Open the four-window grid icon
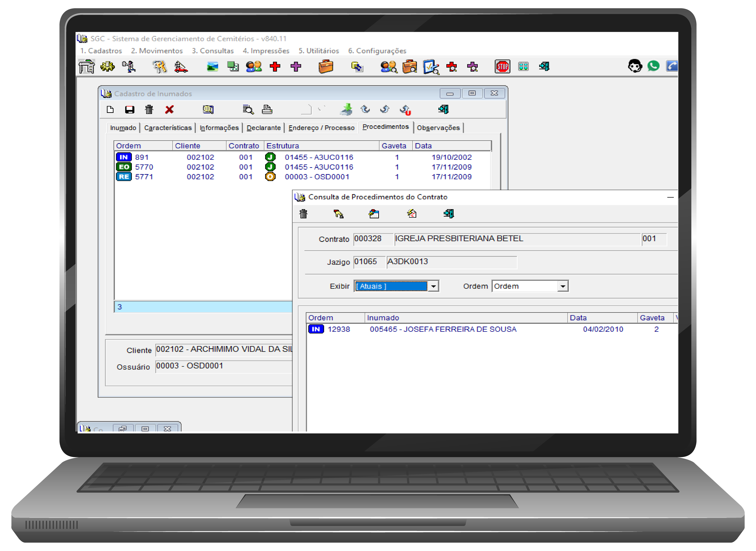 click(524, 66)
